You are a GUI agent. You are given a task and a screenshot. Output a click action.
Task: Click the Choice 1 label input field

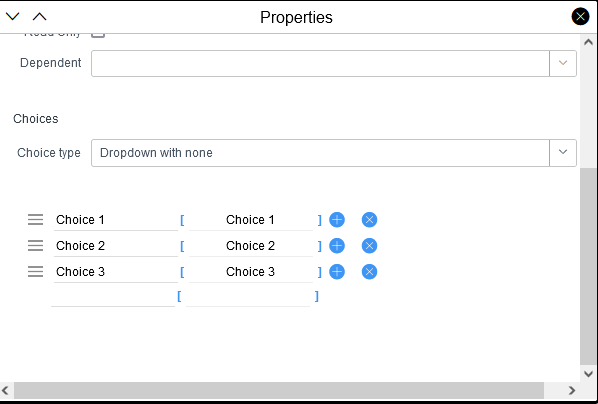116,220
